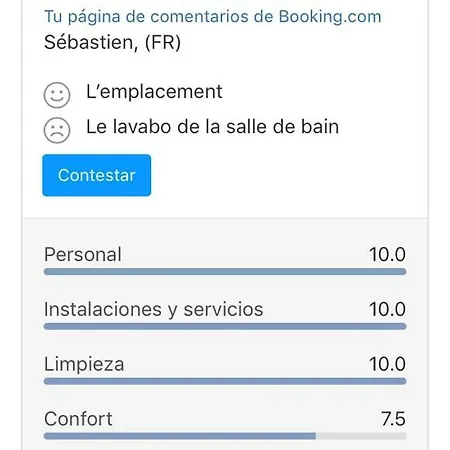The image size is (450, 450).
Task: Click the sad frowning face icon
Action: (x=57, y=130)
